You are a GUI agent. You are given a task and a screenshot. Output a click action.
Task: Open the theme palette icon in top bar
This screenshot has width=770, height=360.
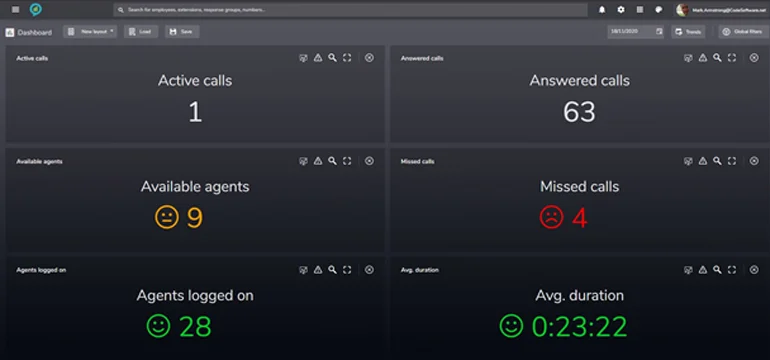(x=659, y=10)
